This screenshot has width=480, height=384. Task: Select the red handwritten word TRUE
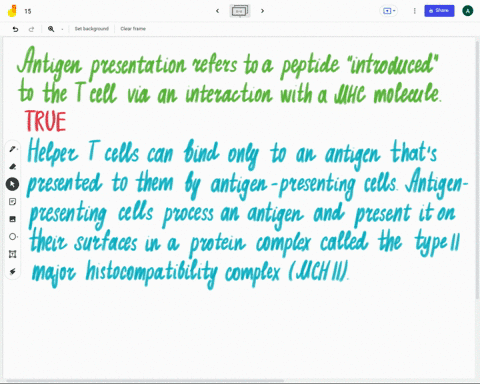[46, 121]
